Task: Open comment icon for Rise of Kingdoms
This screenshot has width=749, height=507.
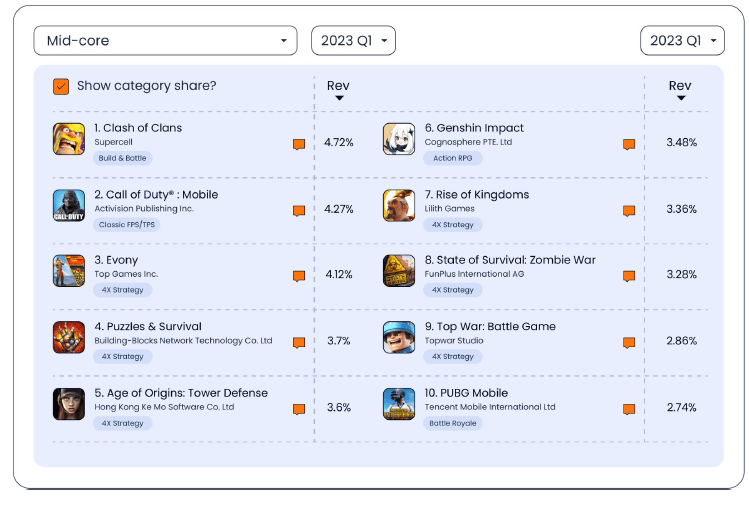Action: 629,210
